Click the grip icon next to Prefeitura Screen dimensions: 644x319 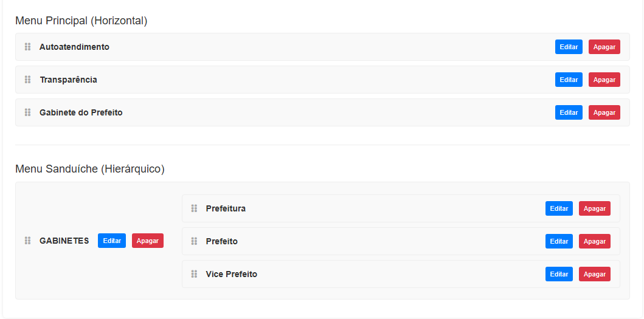pos(194,208)
